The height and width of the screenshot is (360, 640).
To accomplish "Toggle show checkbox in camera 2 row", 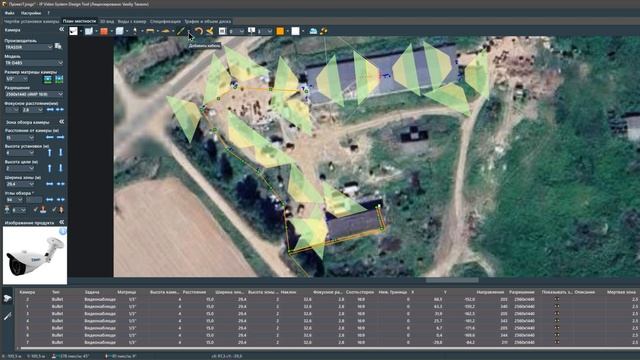I will click(x=557, y=299).
